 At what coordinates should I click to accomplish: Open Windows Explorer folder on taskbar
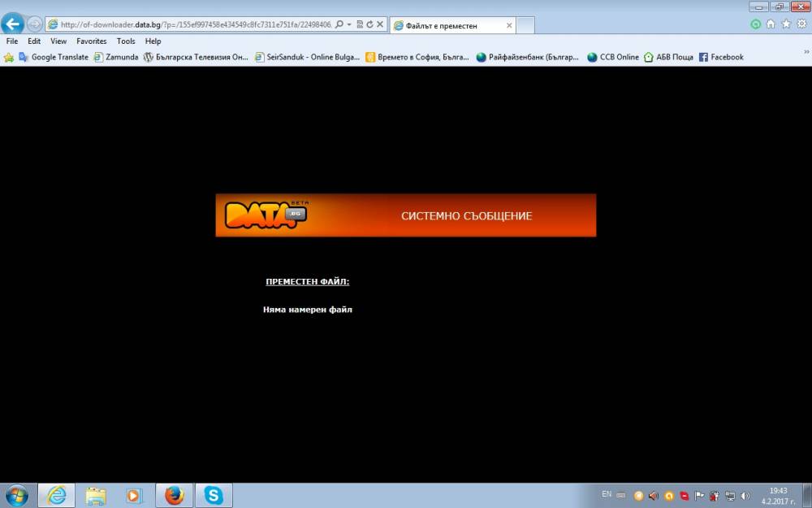point(96,496)
